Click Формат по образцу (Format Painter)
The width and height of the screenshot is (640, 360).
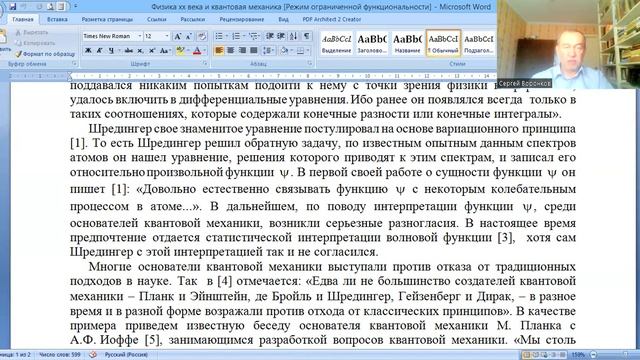coord(45,53)
